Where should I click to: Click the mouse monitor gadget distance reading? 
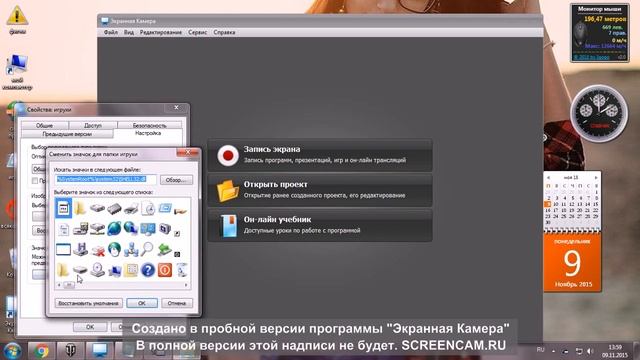coord(604,19)
